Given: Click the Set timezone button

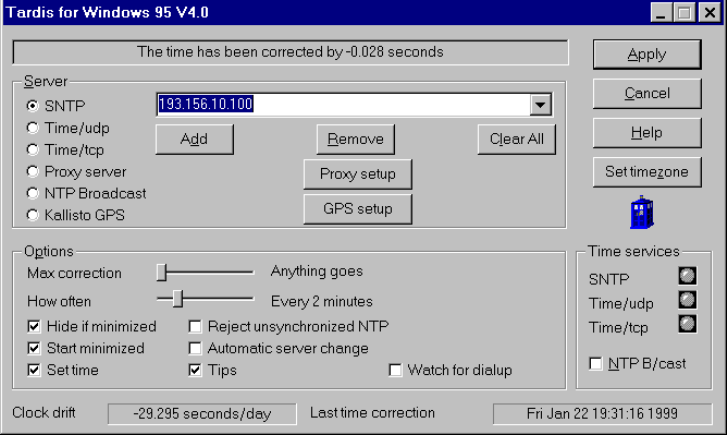Looking at the screenshot, I should point(647,172).
